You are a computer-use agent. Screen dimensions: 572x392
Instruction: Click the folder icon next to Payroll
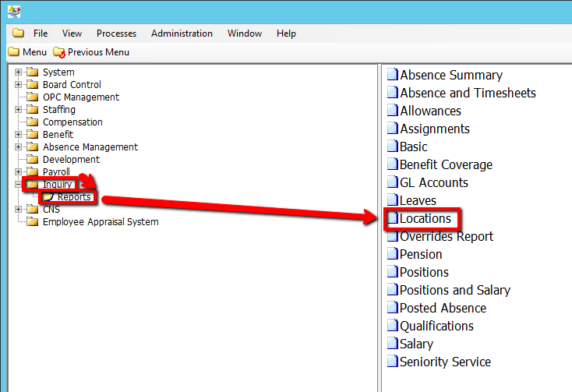click(x=32, y=172)
